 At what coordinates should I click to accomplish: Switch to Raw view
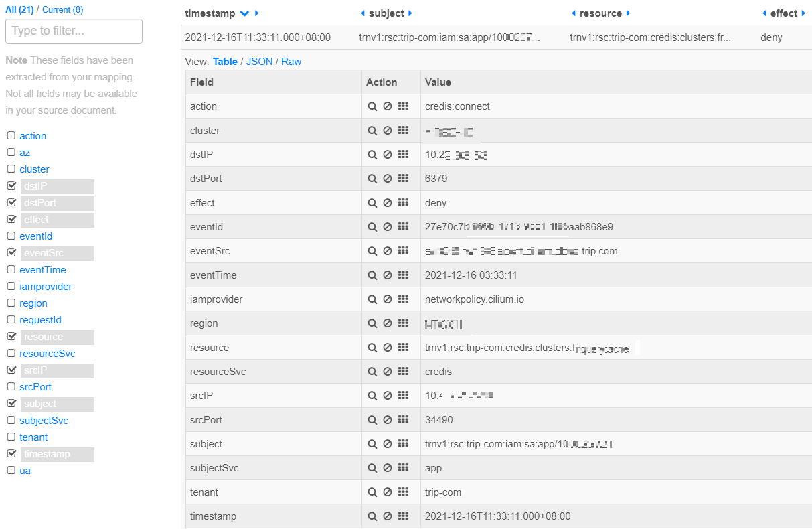pos(291,62)
